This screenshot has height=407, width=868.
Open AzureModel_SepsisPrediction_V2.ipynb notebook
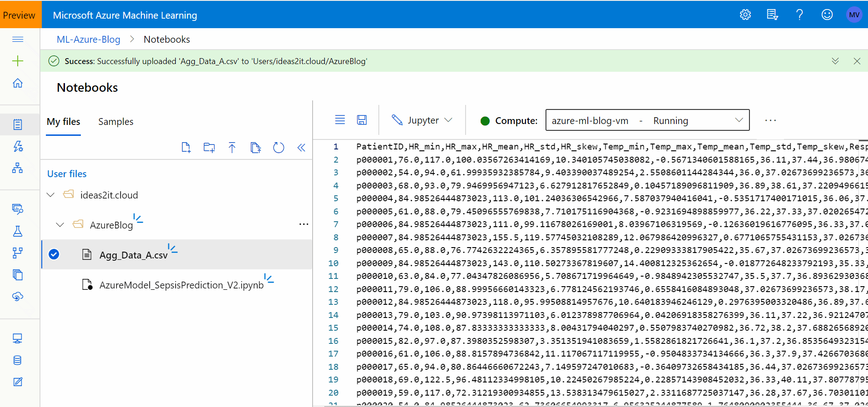point(182,285)
